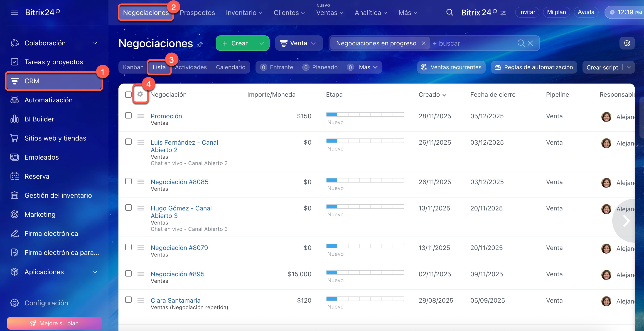Open the Prospectos menu item
Image resolution: width=644 pixels, height=331 pixels.
197,12
